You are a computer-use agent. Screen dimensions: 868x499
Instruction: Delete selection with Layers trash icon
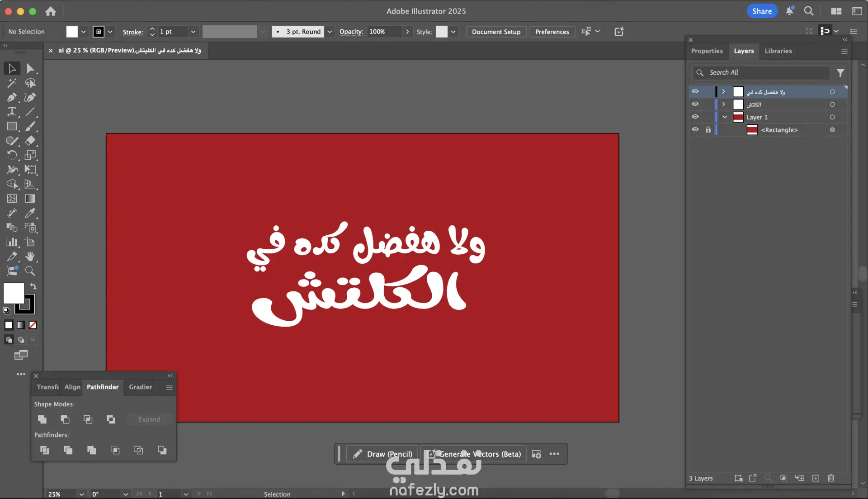831,478
